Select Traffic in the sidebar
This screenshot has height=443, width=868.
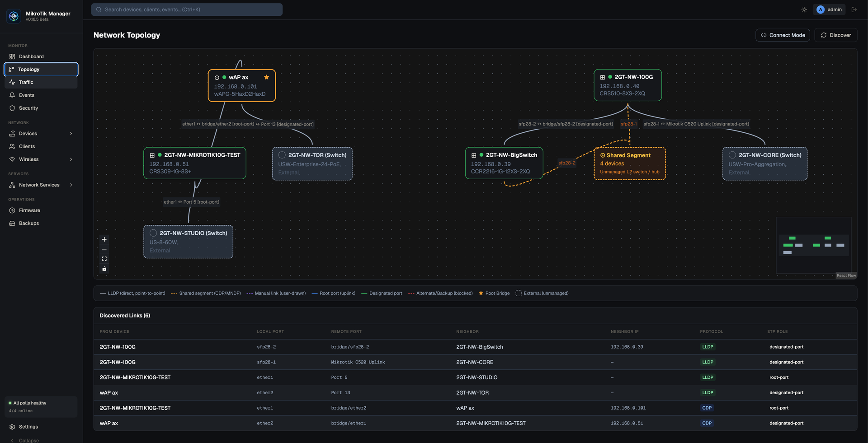click(41, 82)
